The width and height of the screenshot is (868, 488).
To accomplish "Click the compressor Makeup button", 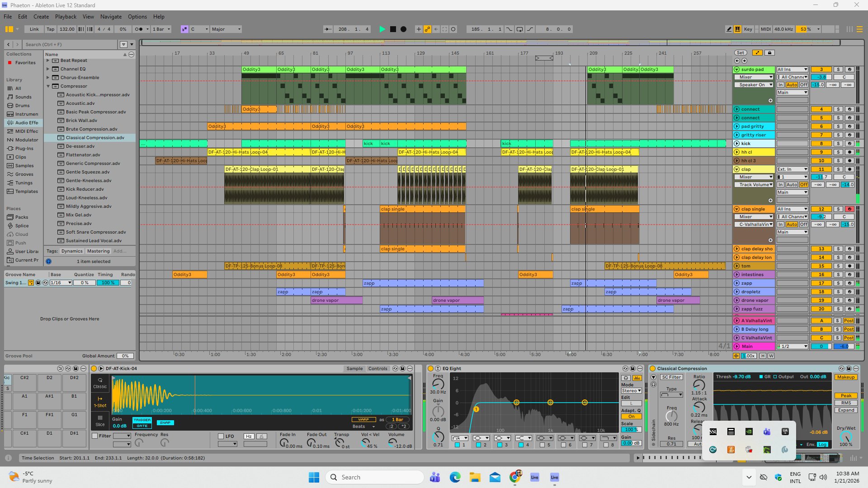I will [x=845, y=377].
